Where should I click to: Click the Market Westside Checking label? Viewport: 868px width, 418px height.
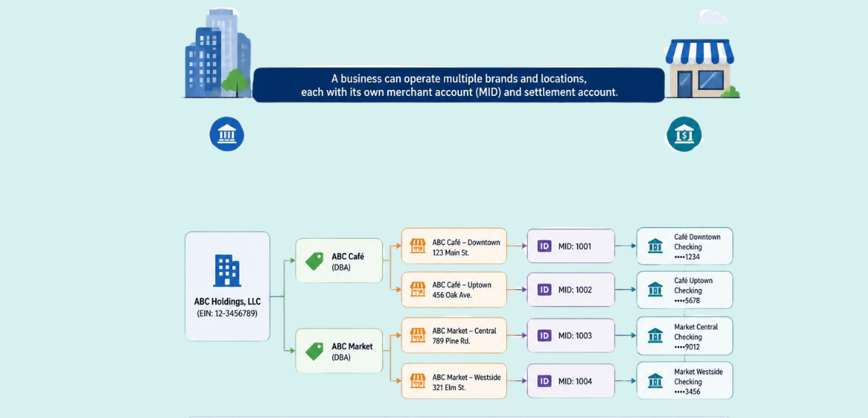[x=698, y=377]
